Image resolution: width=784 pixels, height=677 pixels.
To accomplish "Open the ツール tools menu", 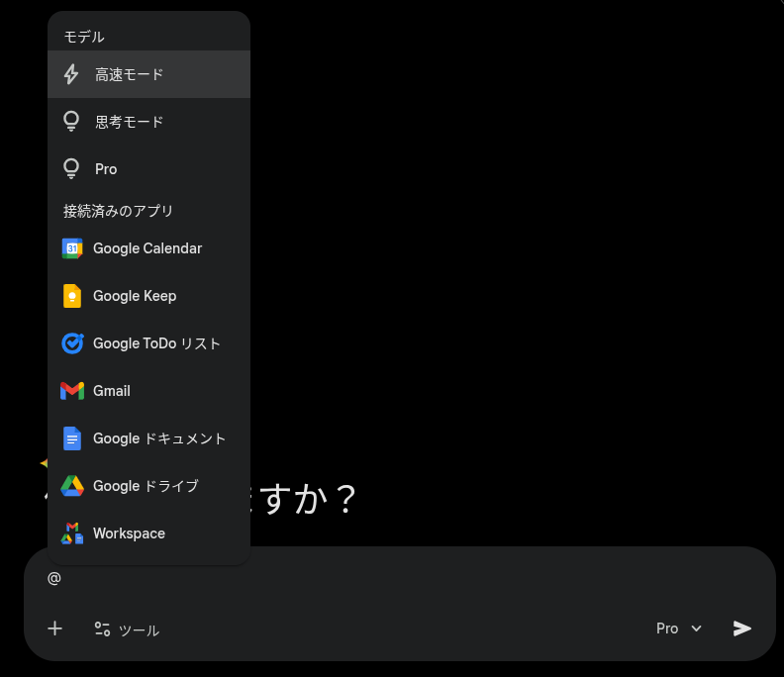I will 127,629.
